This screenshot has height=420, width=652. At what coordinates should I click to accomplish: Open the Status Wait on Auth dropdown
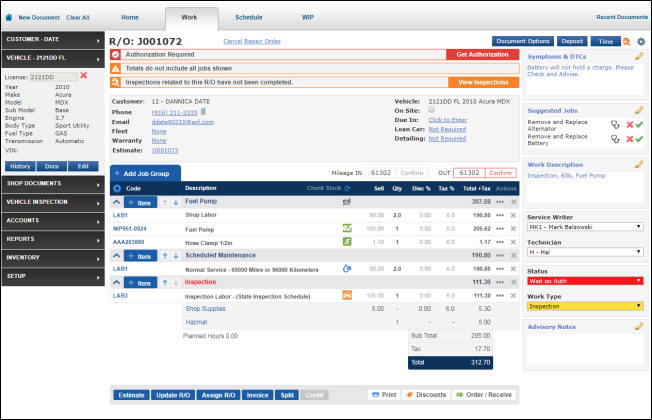[x=585, y=281]
